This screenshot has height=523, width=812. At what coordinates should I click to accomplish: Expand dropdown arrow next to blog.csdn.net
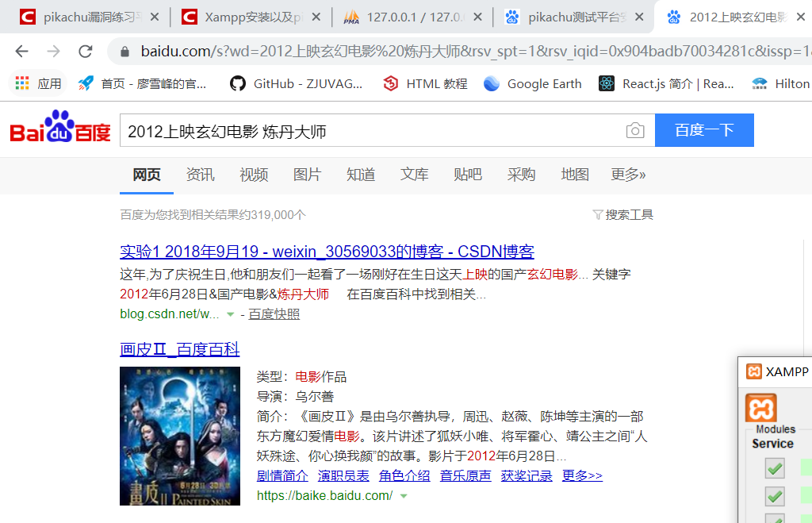(x=231, y=314)
